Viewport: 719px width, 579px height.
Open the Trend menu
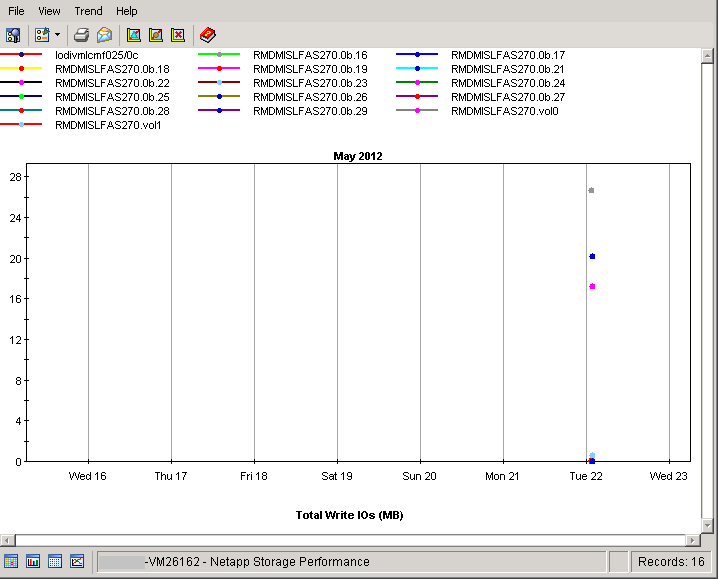(x=88, y=11)
